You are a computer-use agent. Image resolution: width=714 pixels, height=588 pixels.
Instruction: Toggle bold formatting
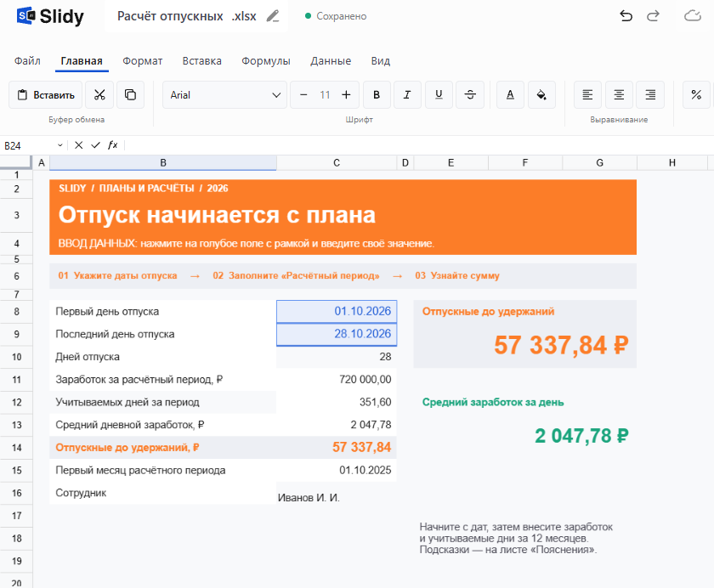tap(377, 94)
